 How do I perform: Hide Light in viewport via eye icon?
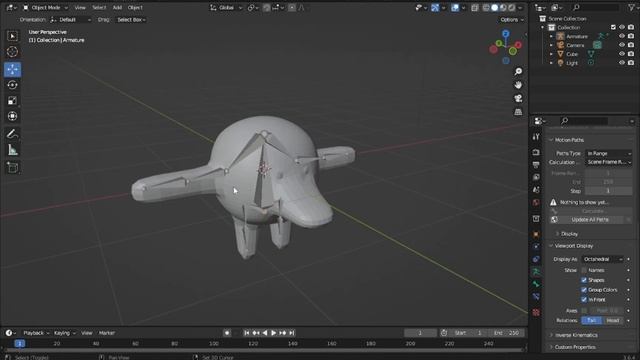pyautogui.click(x=622, y=63)
